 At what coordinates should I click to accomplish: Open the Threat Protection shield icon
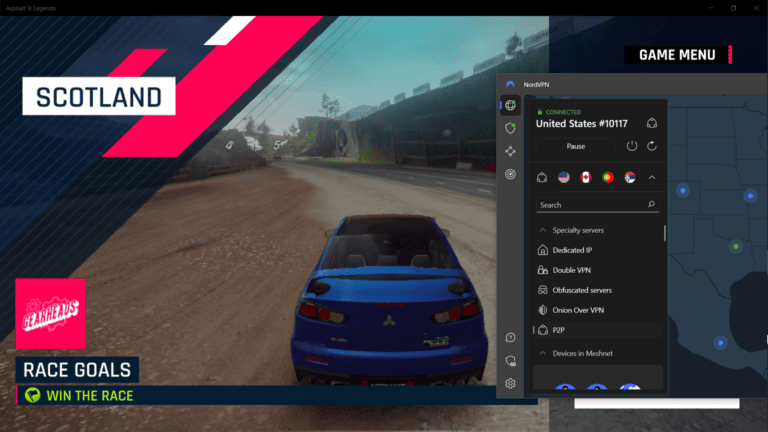(x=510, y=128)
